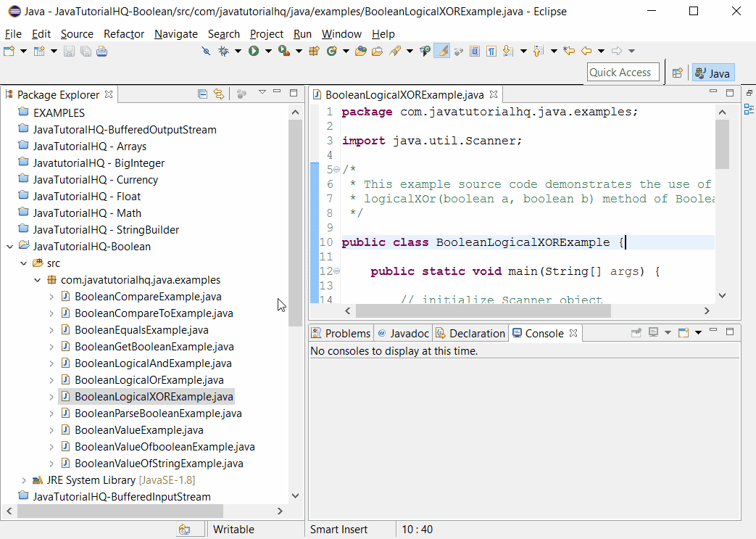Screen dimensions: 756x539
Task: Click the Outline view icon on right edge
Action: click(749, 110)
